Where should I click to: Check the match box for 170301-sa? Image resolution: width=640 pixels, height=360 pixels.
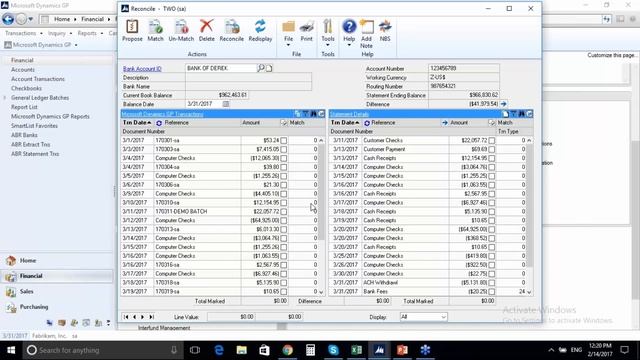(284, 140)
